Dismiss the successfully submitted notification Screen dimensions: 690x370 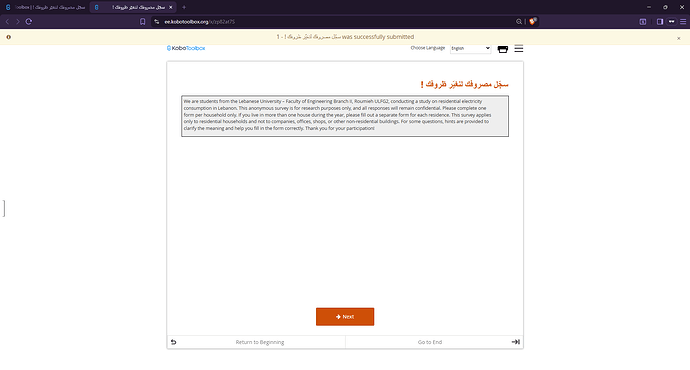[x=679, y=38]
